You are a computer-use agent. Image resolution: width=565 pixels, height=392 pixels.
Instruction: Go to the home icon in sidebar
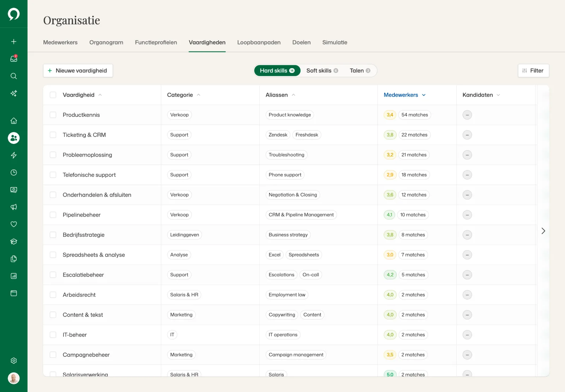tap(14, 121)
